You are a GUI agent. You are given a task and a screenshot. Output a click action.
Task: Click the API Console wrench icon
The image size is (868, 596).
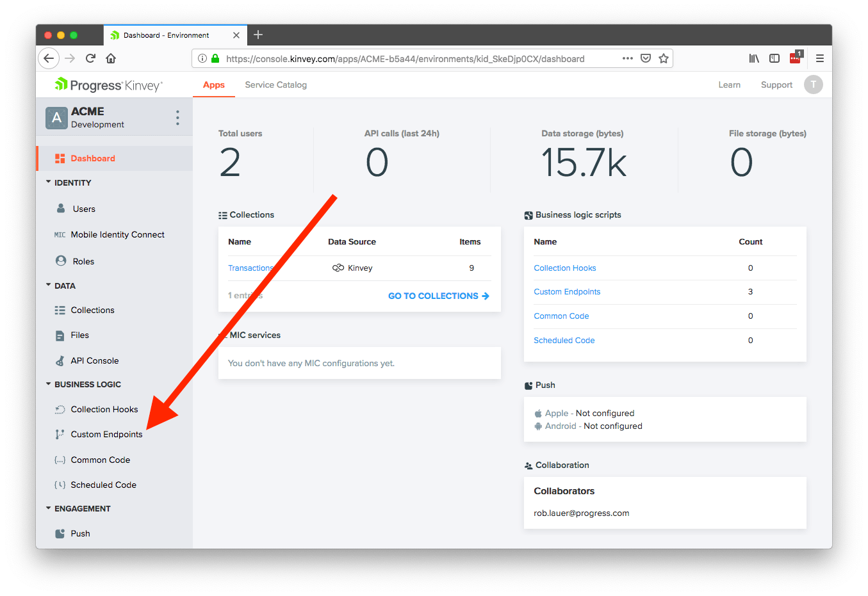[60, 361]
